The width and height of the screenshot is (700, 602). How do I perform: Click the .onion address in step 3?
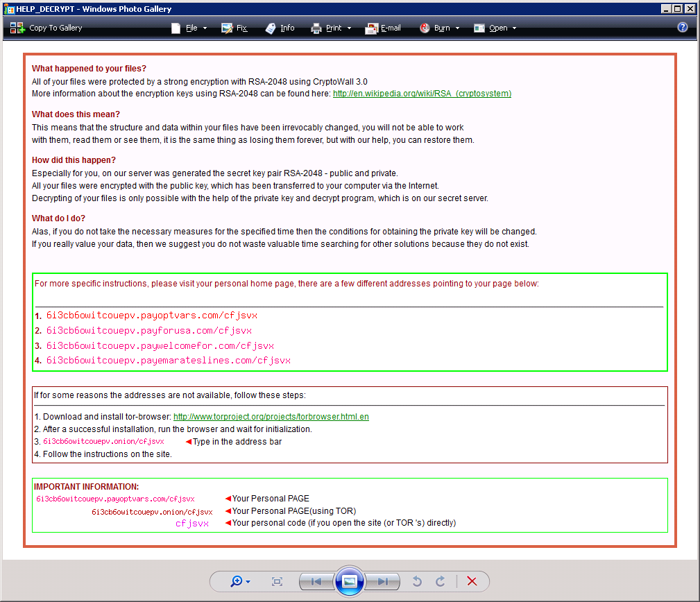click(103, 441)
